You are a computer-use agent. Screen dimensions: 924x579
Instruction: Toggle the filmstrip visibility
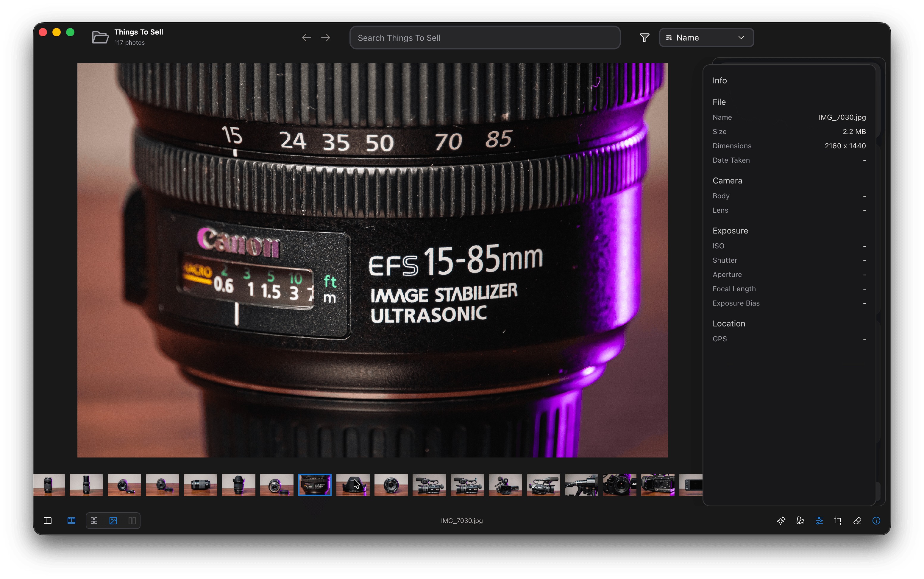point(71,521)
